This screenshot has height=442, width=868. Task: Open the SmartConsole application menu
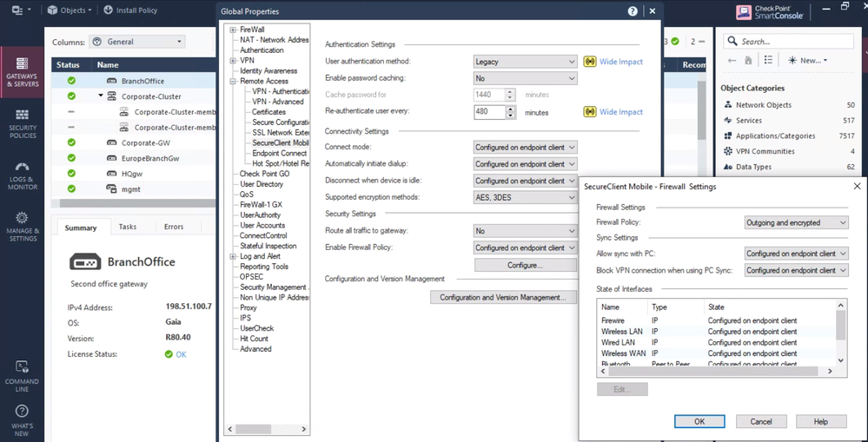coord(21,10)
